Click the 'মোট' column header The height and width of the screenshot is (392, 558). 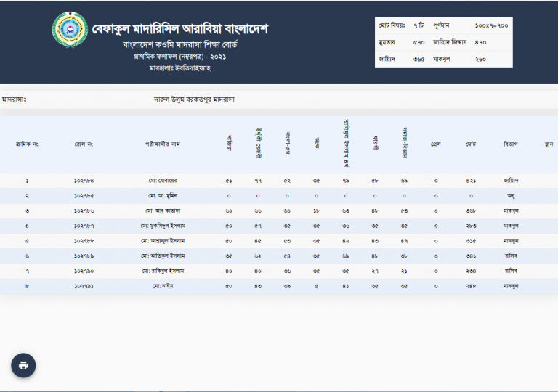click(x=471, y=144)
